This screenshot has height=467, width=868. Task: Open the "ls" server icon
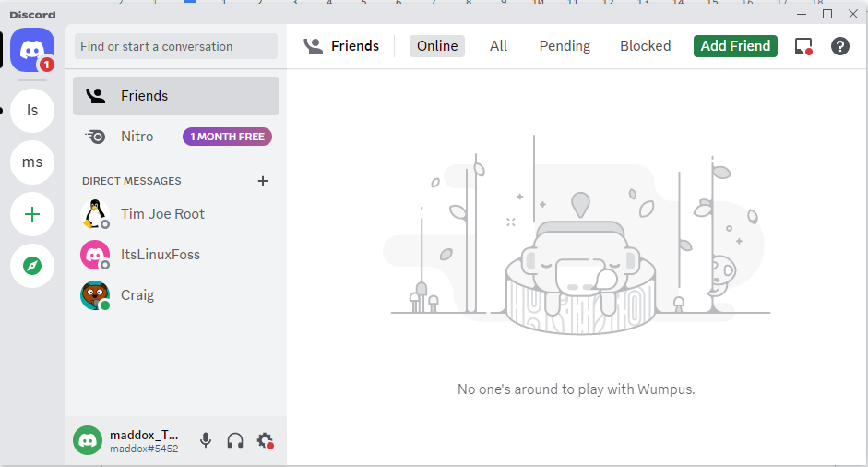pyautogui.click(x=32, y=110)
